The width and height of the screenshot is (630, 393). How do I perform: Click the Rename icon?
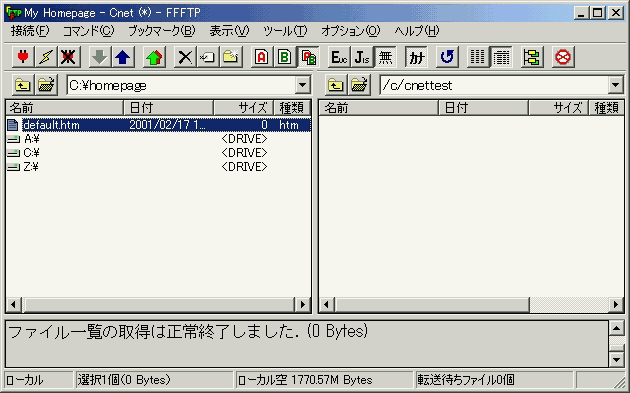coord(207,57)
